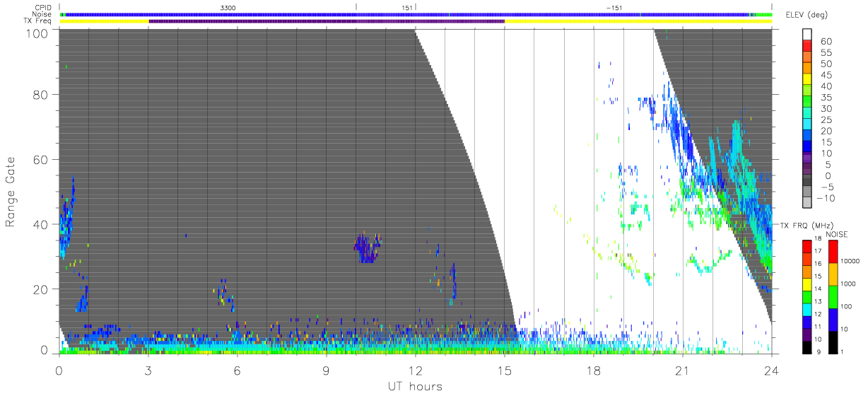Click the -10 label on the ELEV colorbar
The height and width of the screenshot is (401, 868).
[824, 199]
